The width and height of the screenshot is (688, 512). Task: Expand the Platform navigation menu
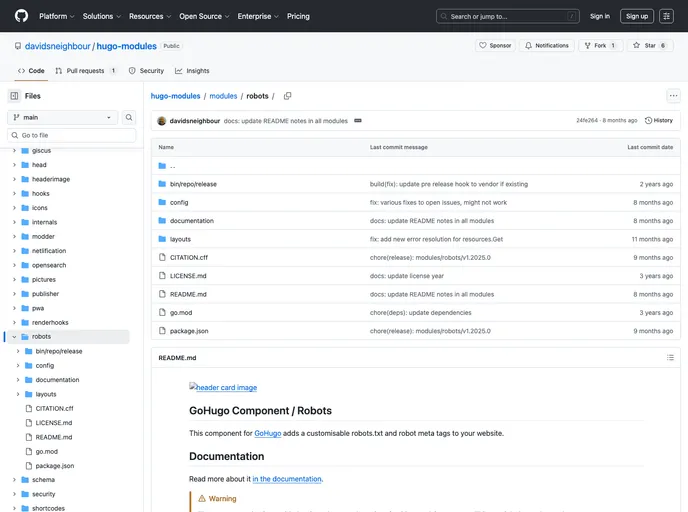[56, 16]
